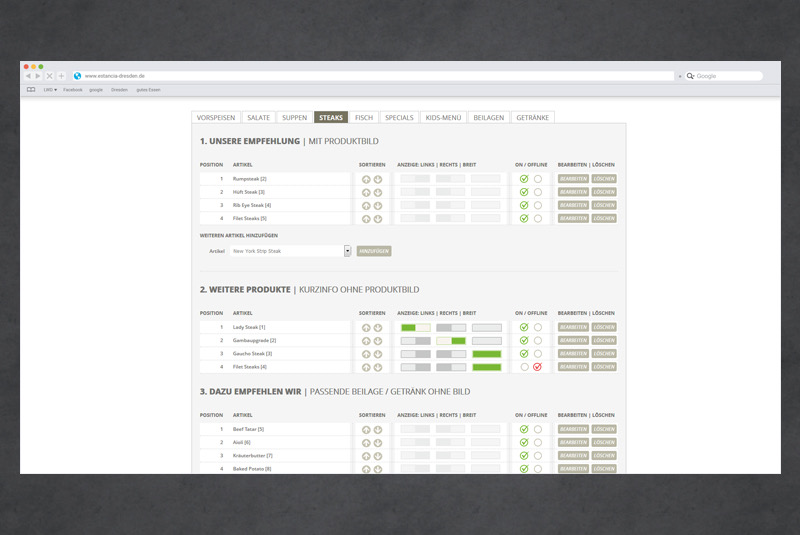Viewport: 800px width, 535px height.
Task: Move Gaucho Steak down
Action: pos(378,354)
